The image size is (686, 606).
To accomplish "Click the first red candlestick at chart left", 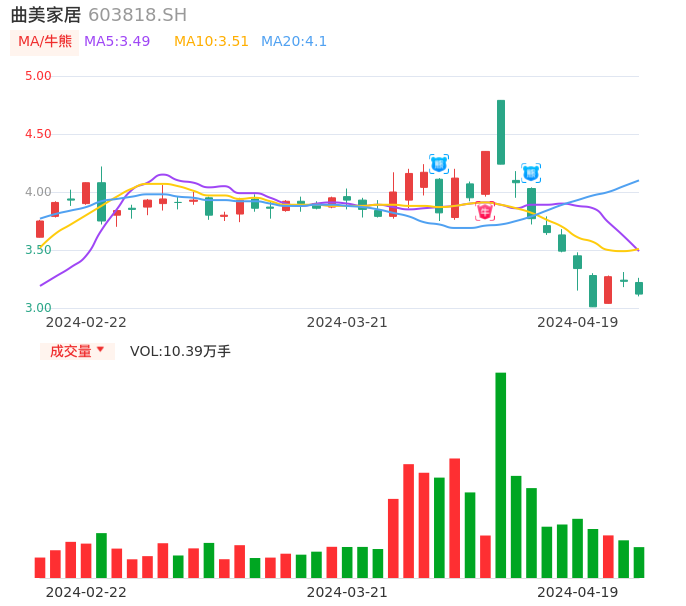I will [40, 229].
